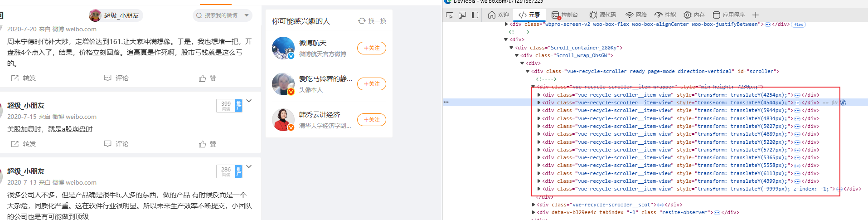Click 超级_小朋友 author name on 2020-7-15 post
Image resolution: width=868 pixels, height=220 pixels.
(26, 105)
